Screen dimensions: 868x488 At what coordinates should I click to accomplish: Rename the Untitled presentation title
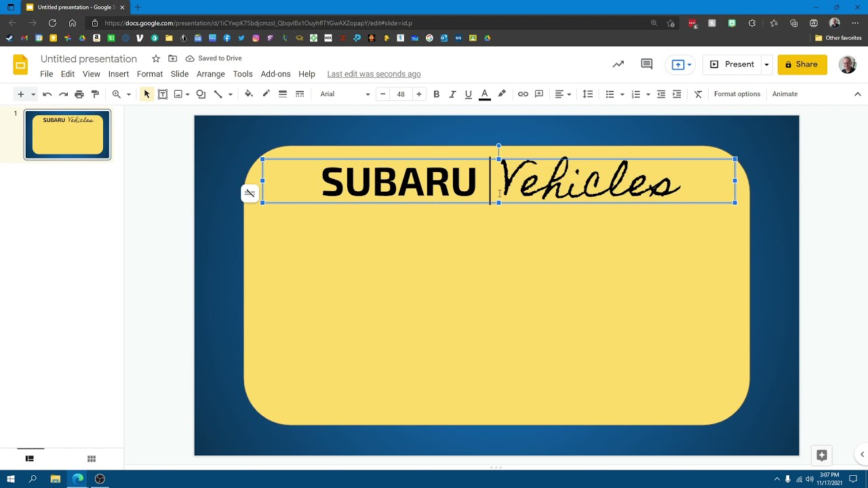89,59
